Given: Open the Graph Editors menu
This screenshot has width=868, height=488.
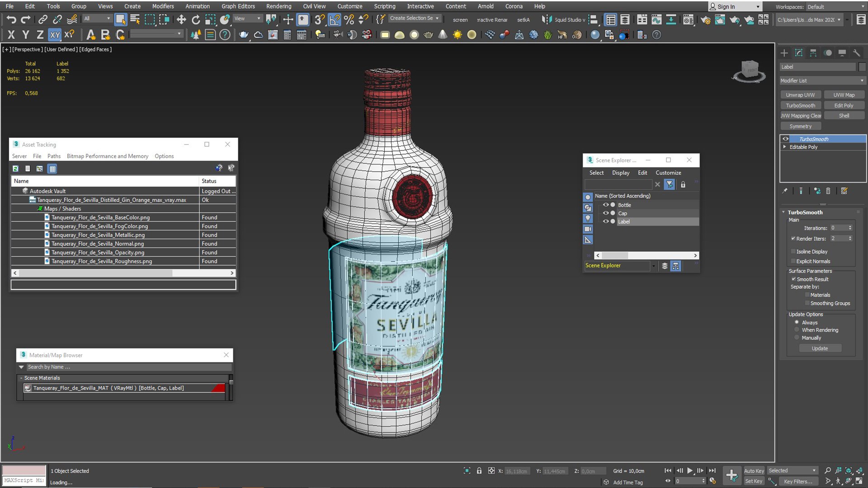Looking at the screenshot, I should tap(238, 6).
